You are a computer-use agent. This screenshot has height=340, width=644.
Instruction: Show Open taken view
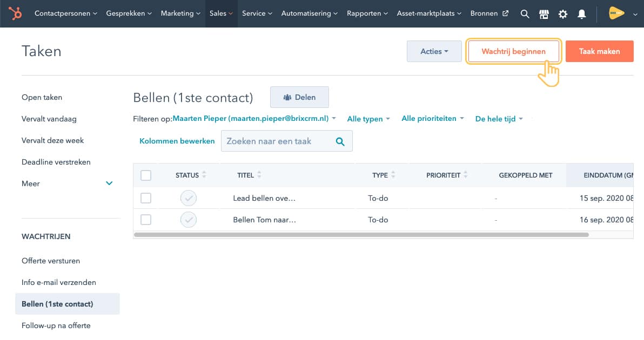tap(42, 97)
